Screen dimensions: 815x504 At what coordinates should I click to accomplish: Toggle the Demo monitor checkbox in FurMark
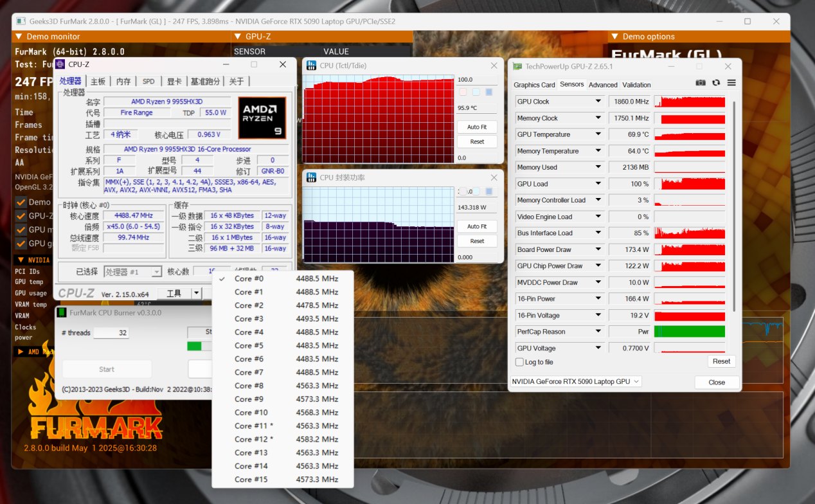point(21,203)
